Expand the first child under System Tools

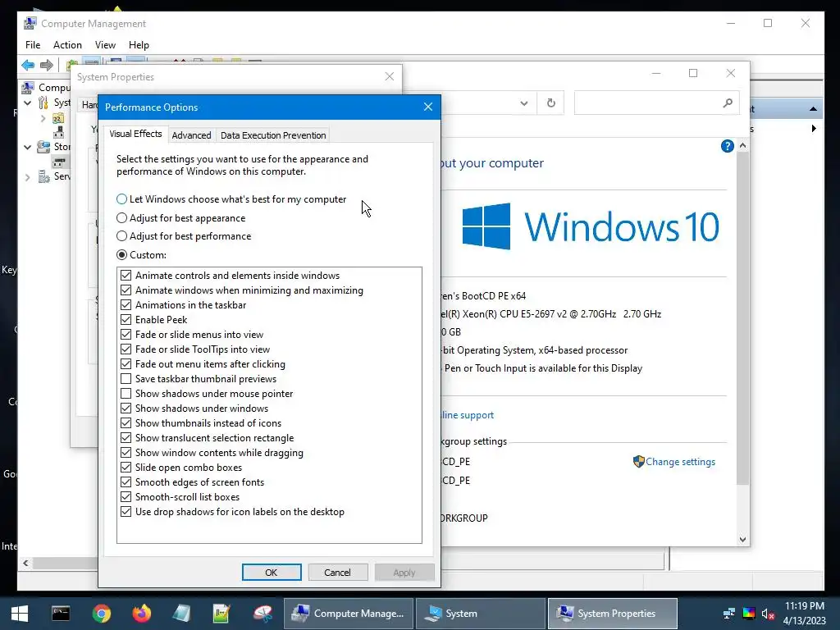pyautogui.click(x=43, y=118)
